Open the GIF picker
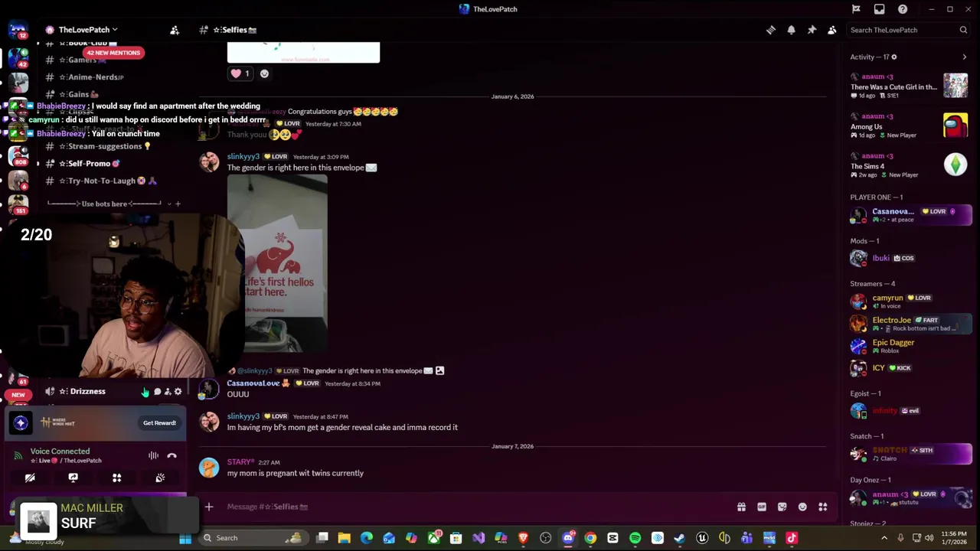980x551 pixels. point(762,507)
